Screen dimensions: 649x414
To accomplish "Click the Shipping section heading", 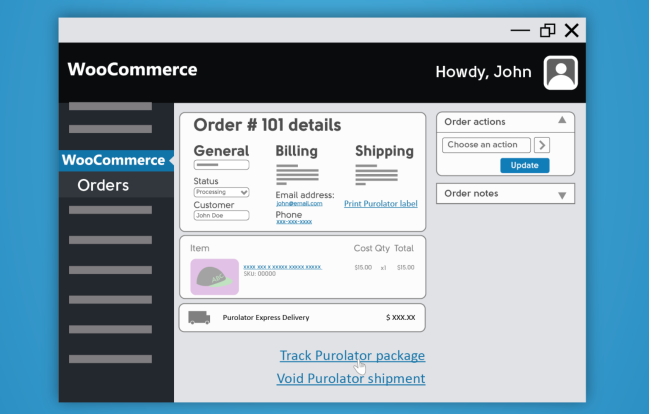I will [x=385, y=152].
